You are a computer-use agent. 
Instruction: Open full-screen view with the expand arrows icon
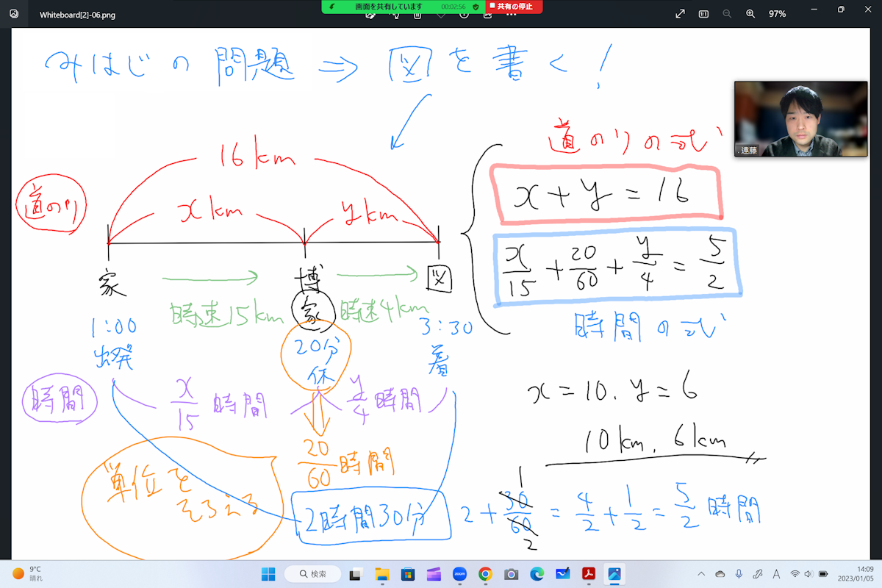[681, 14]
